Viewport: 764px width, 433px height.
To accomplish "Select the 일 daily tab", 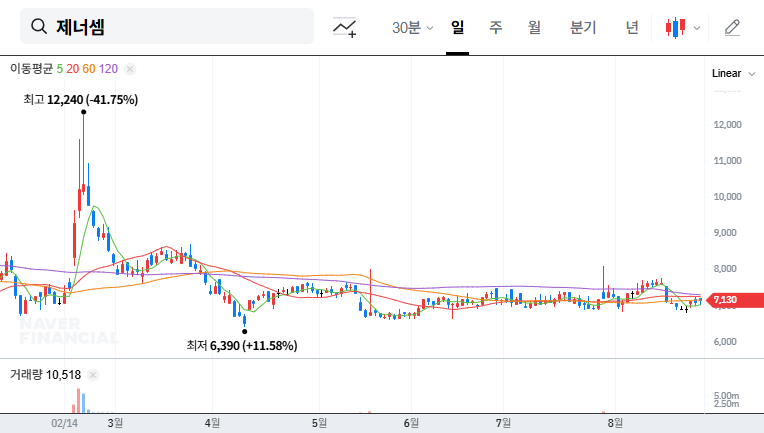I will 457,28.
